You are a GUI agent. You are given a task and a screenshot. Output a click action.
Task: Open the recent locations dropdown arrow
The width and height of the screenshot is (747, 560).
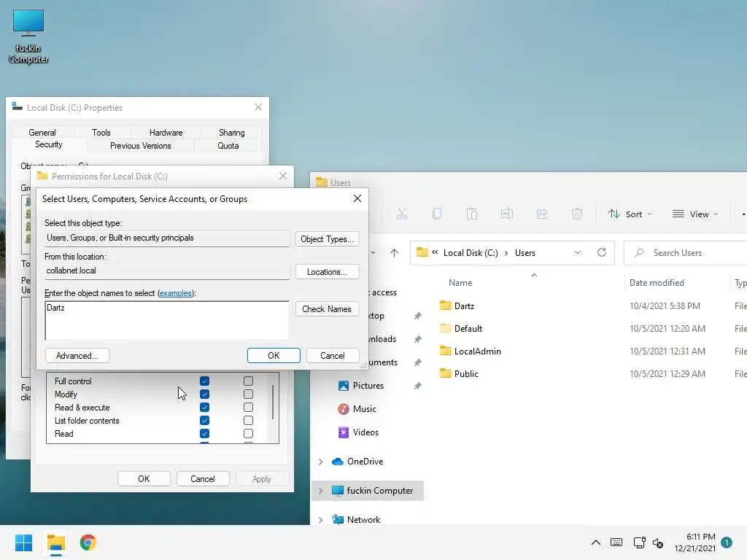pos(373,253)
